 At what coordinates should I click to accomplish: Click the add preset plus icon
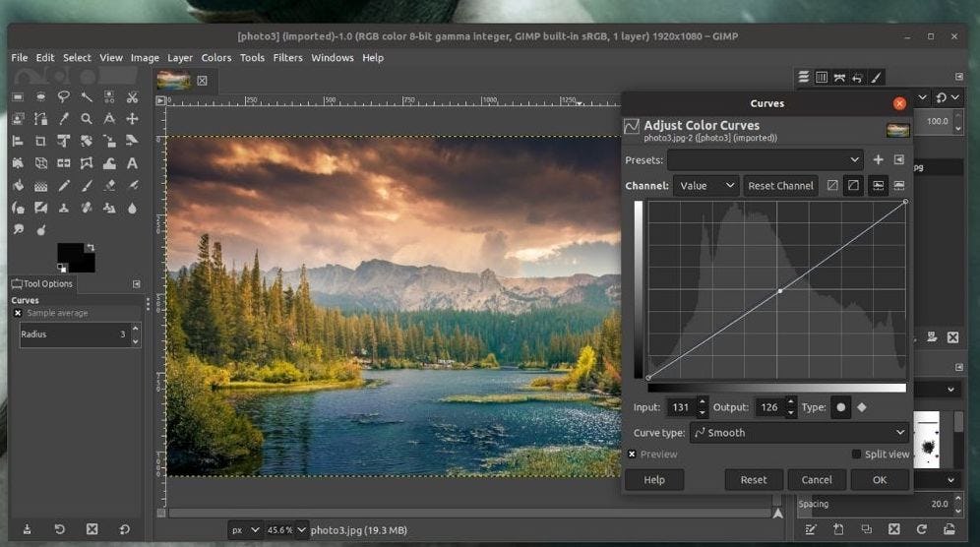click(x=878, y=159)
